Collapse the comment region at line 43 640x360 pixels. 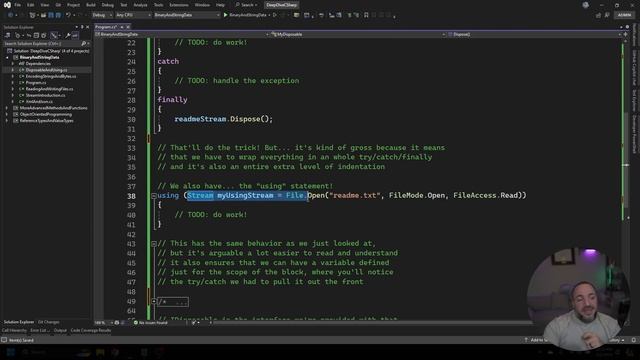pyautogui.click(x=154, y=244)
